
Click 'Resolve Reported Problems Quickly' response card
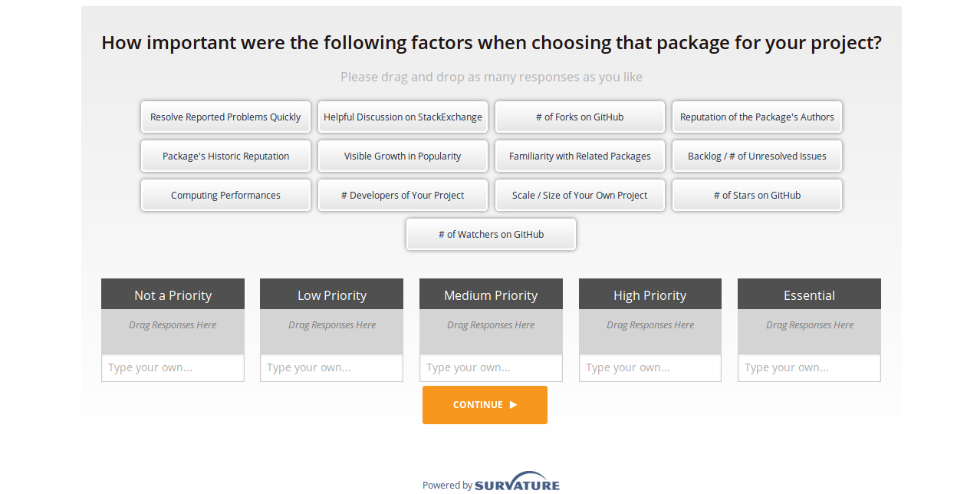coord(225,117)
